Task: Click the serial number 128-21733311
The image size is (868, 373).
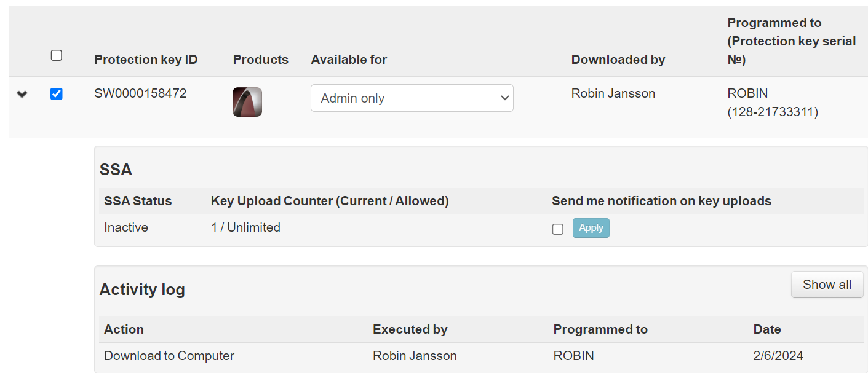Action: [773, 112]
